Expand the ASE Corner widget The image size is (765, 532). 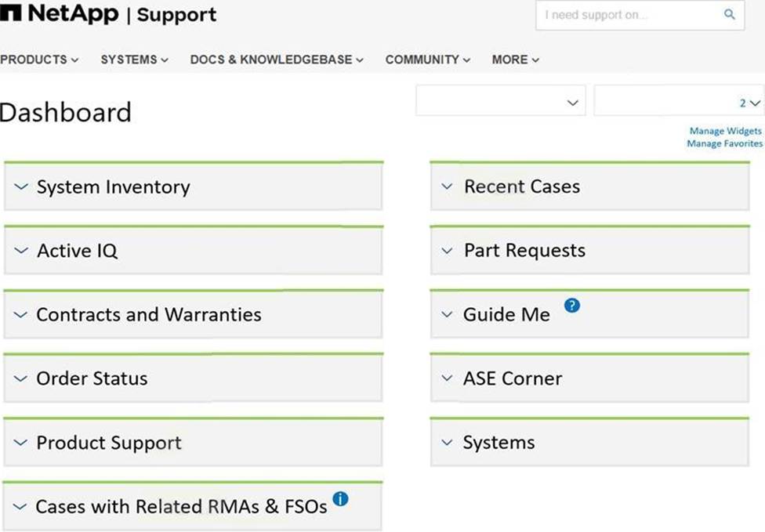point(447,378)
